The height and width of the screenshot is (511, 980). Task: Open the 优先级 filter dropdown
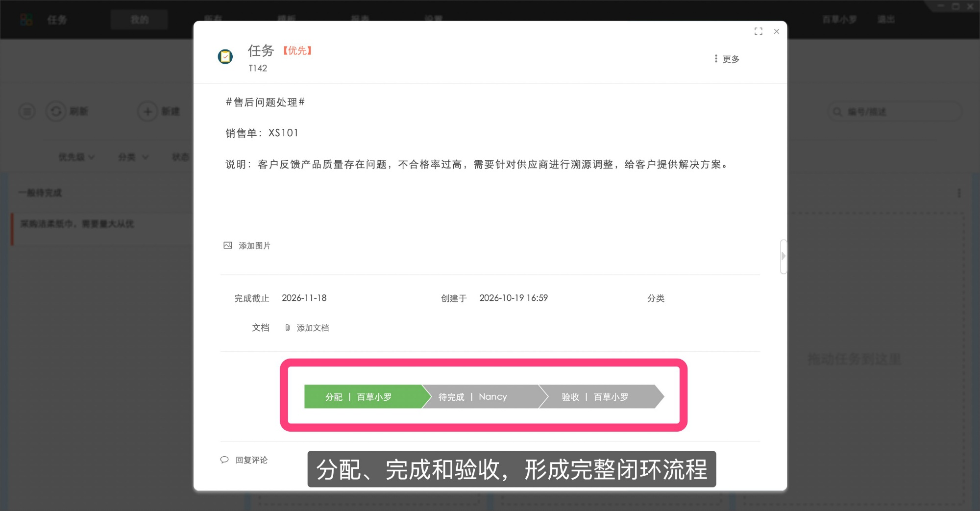(x=76, y=157)
